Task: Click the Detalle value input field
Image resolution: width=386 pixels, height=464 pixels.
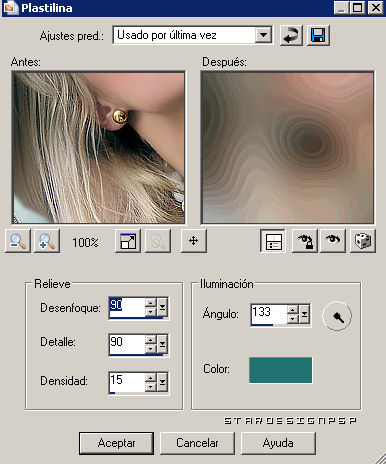Action: (x=127, y=344)
